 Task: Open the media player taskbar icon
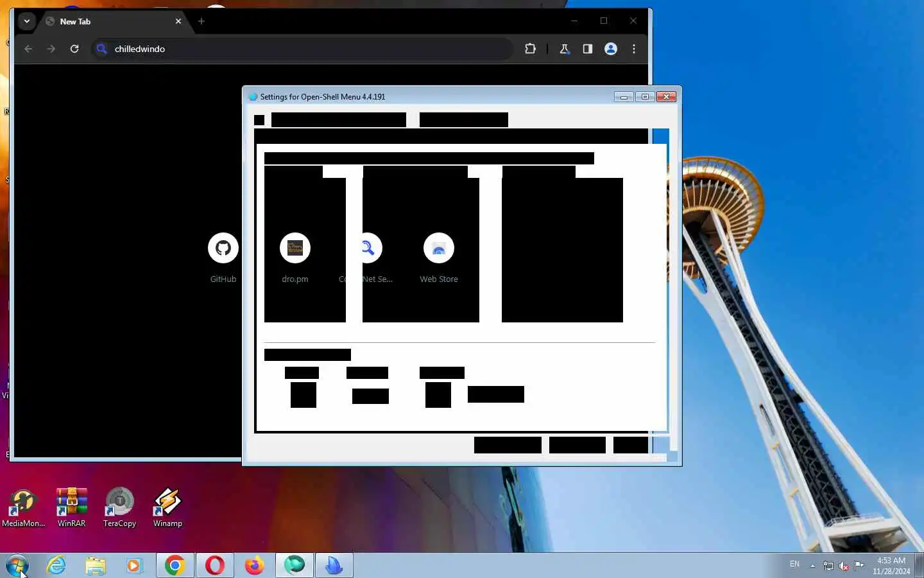pos(133,566)
